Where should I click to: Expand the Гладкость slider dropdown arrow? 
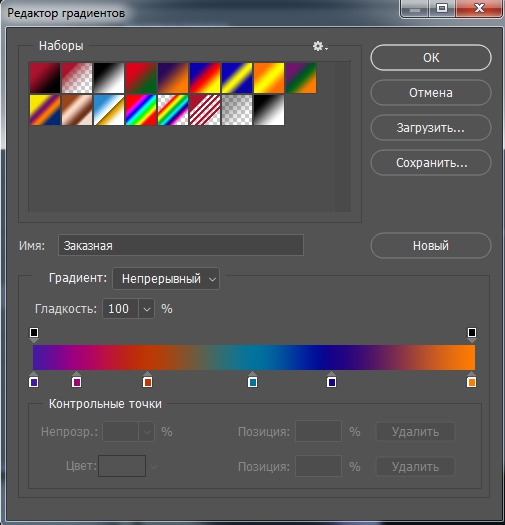[x=147, y=309]
